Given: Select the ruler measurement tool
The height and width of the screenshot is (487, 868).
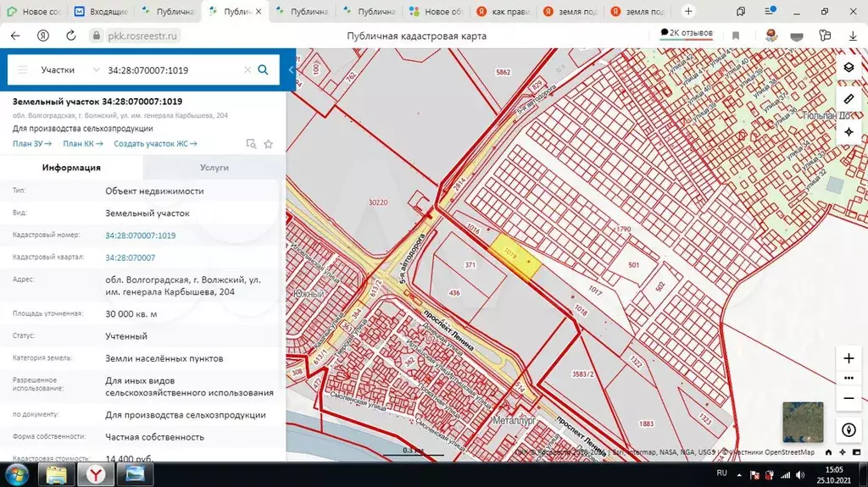Looking at the screenshot, I should 849,100.
